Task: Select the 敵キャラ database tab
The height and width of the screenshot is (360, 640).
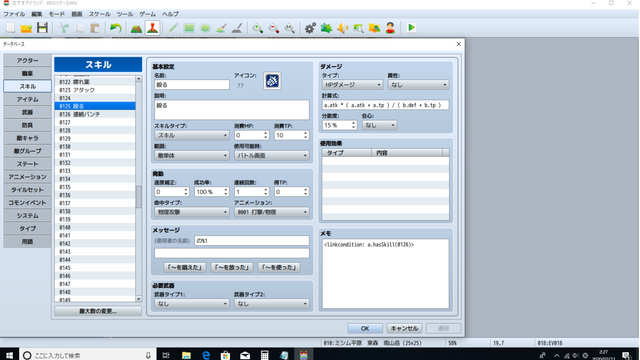Action: click(x=27, y=138)
